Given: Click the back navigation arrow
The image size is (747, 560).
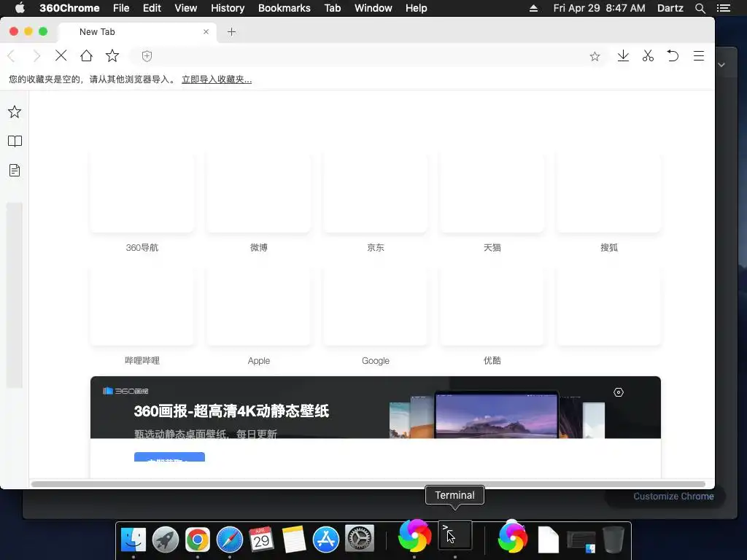Looking at the screenshot, I should coord(12,56).
